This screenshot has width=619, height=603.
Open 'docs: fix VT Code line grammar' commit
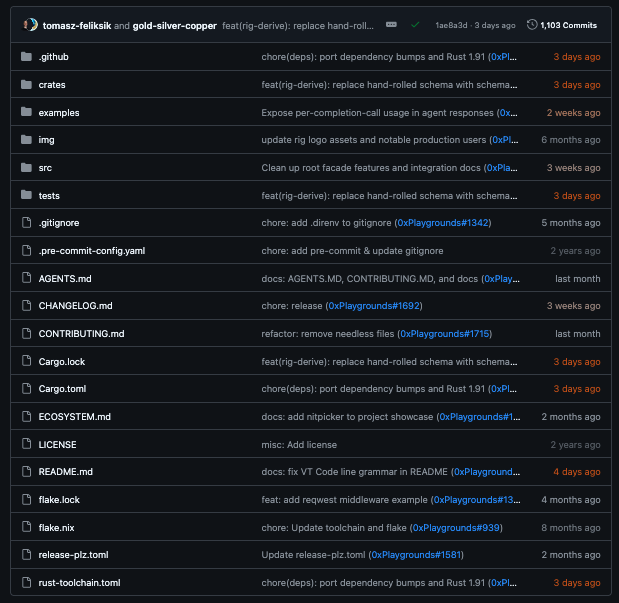pos(355,472)
